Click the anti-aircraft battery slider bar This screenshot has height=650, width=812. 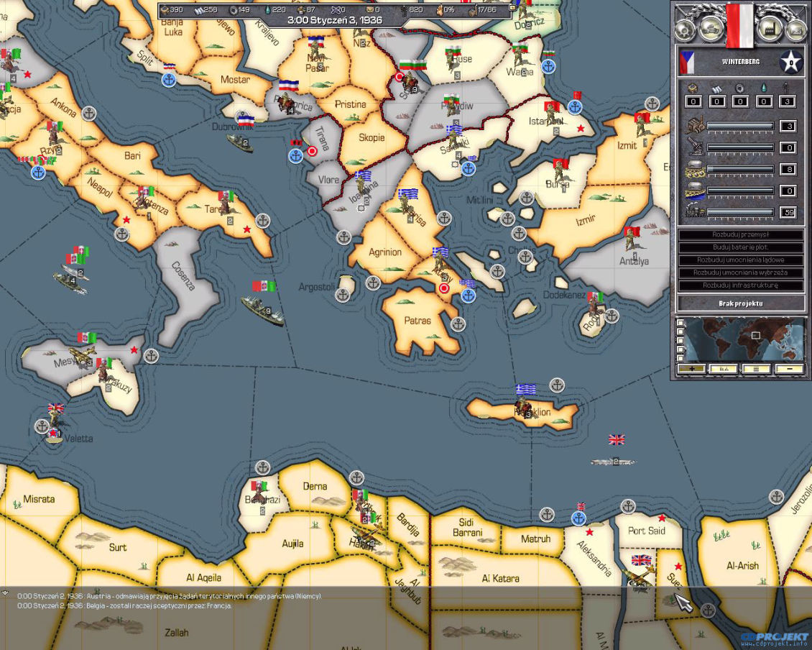click(x=740, y=147)
